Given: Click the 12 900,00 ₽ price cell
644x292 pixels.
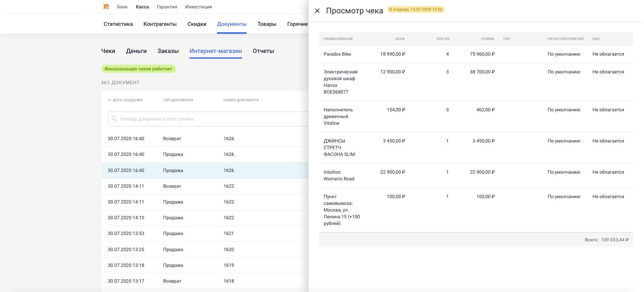Looking at the screenshot, I should point(393,72).
